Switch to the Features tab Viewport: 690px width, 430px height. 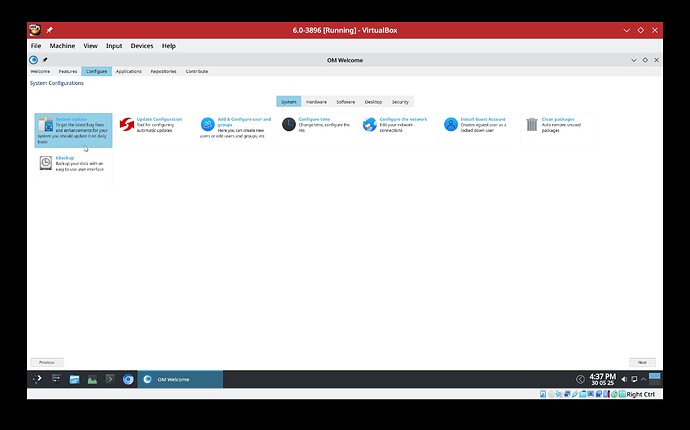tap(68, 71)
